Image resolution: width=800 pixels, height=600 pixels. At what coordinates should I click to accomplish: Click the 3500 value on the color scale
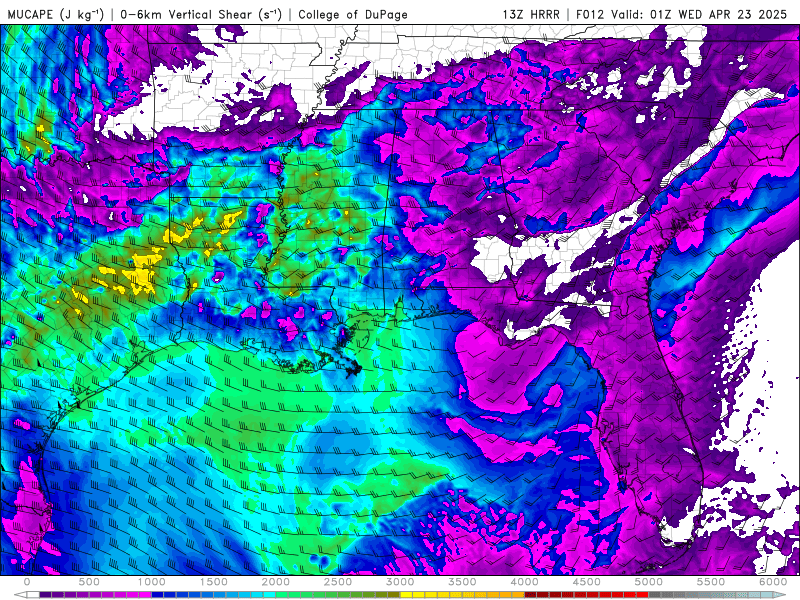click(462, 582)
